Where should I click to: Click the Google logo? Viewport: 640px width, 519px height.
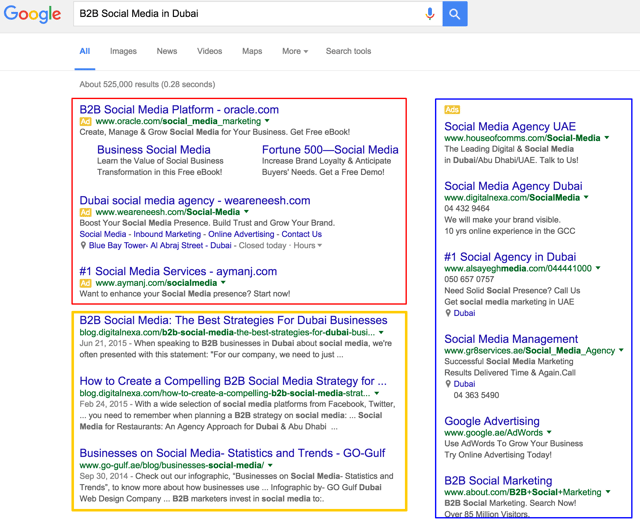click(x=33, y=14)
